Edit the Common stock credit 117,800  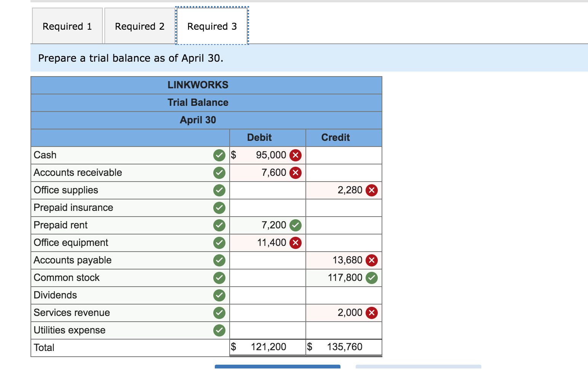pos(344,278)
